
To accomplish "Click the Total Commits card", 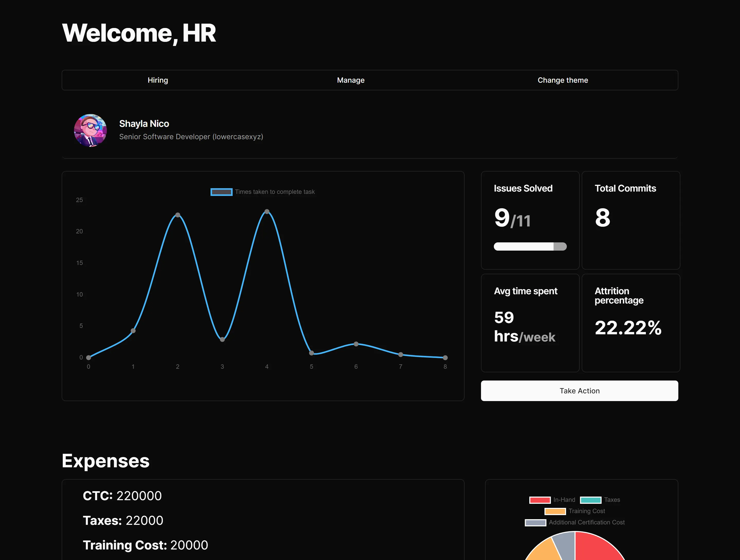I will pos(631,220).
